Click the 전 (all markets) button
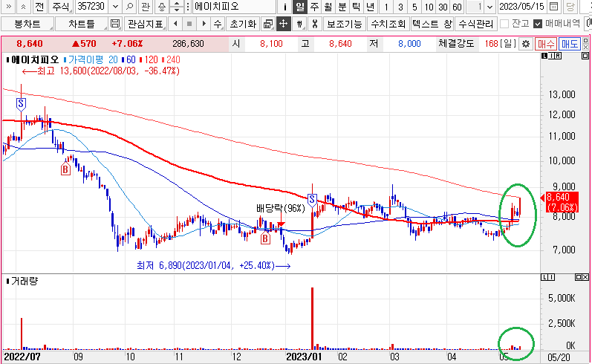The width and height of the screenshot is (592, 364). point(40,7)
